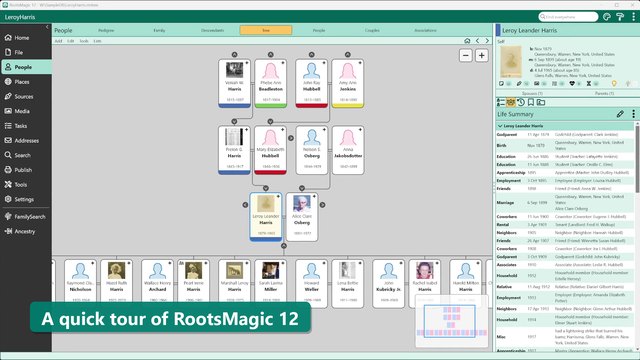The width and height of the screenshot is (640, 360).
Task: Edit Life Summary with pencil icon
Action: [x=620, y=114]
